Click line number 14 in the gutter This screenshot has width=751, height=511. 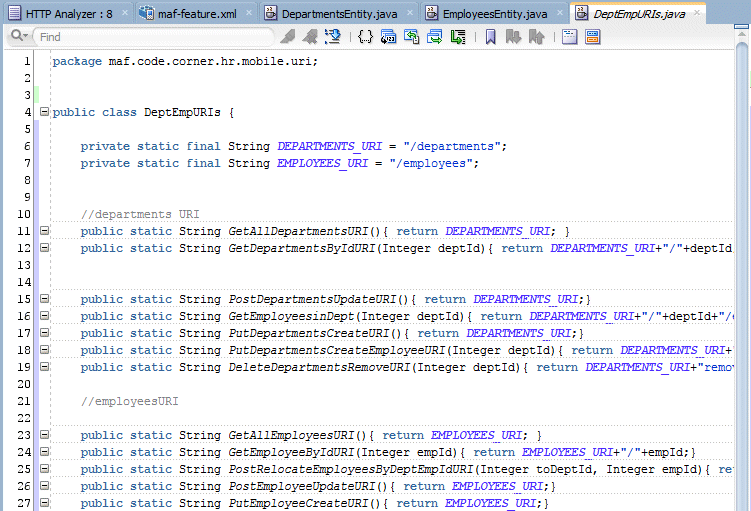[x=24, y=282]
